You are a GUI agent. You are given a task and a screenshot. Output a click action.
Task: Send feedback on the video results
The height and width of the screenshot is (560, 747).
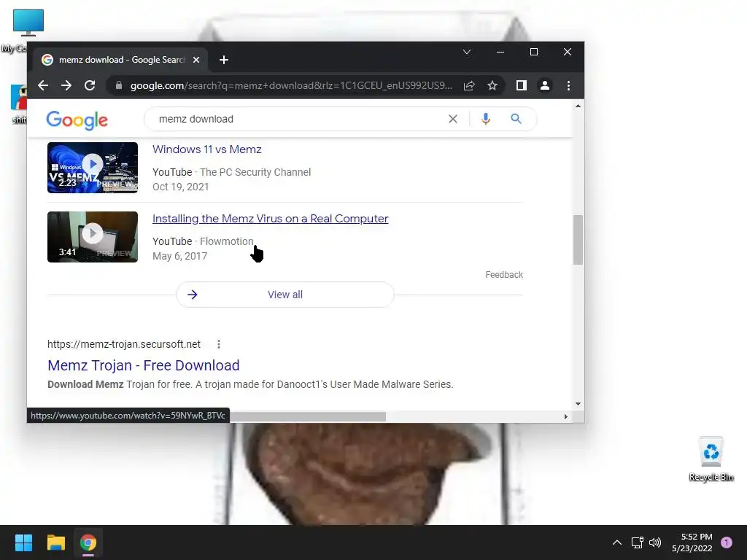(504, 275)
